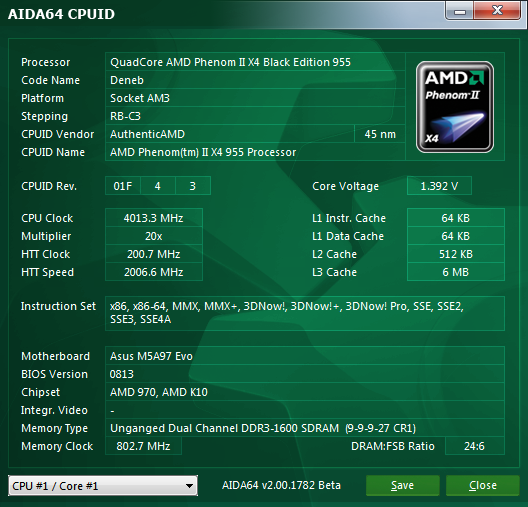Click the L2 Cache value '512 KB'

pyautogui.click(x=456, y=254)
